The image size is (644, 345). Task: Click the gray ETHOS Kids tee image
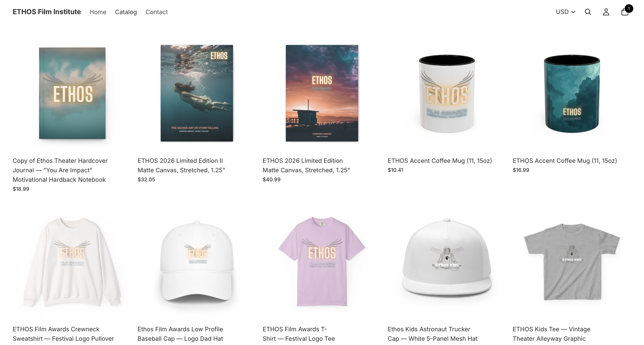[572, 262]
